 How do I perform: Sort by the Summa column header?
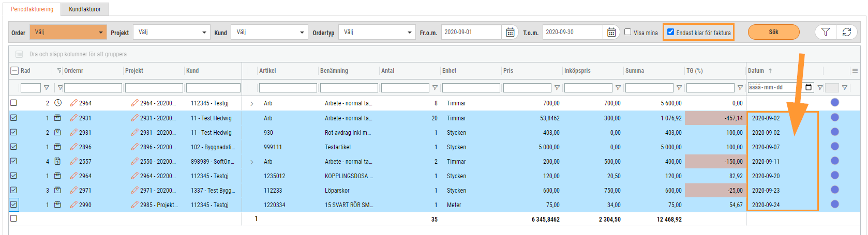pyautogui.click(x=635, y=71)
